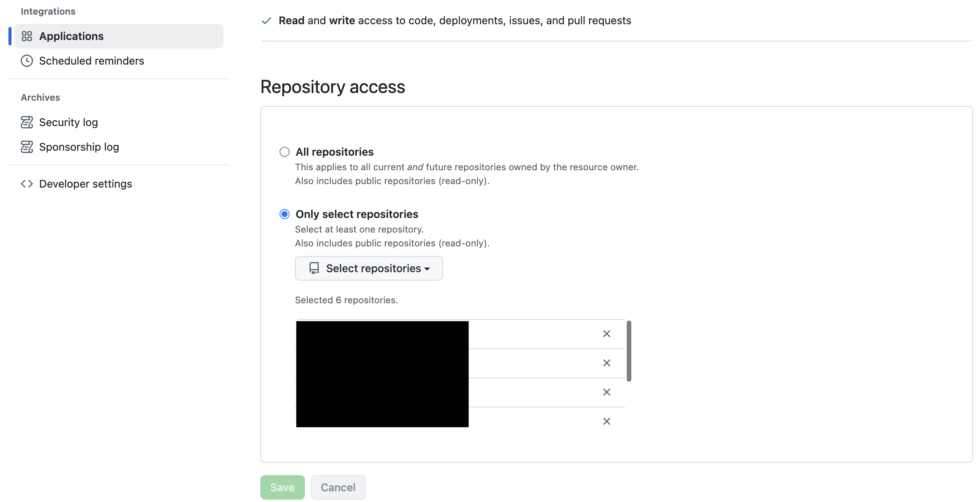Image resolution: width=980 pixels, height=502 pixels.
Task: Click the Save button
Action: (x=283, y=487)
